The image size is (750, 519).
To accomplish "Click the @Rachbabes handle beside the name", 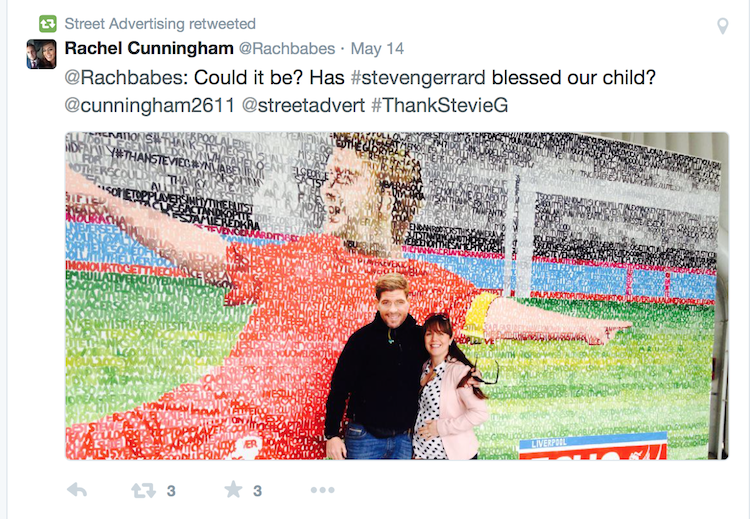I will (287, 49).
